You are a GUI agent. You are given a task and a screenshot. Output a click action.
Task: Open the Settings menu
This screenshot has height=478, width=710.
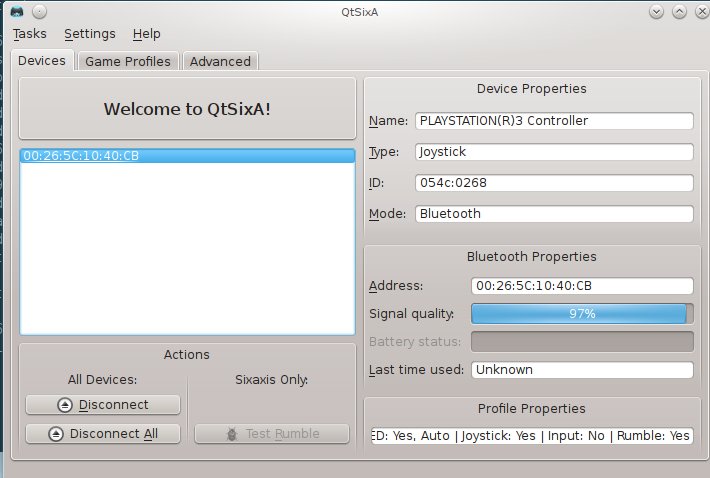(x=90, y=34)
